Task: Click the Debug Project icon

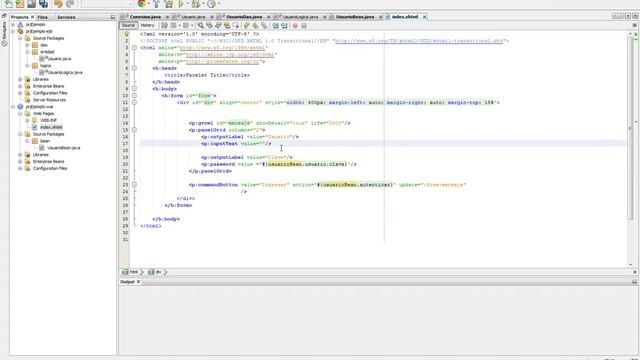Action: [196, 4]
